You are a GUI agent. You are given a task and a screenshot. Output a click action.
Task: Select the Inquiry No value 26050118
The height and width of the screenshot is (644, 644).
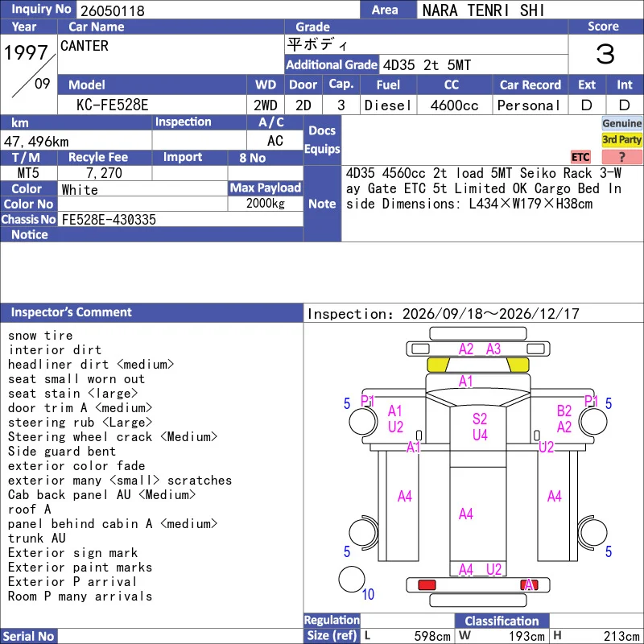pyautogui.click(x=113, y=10)
